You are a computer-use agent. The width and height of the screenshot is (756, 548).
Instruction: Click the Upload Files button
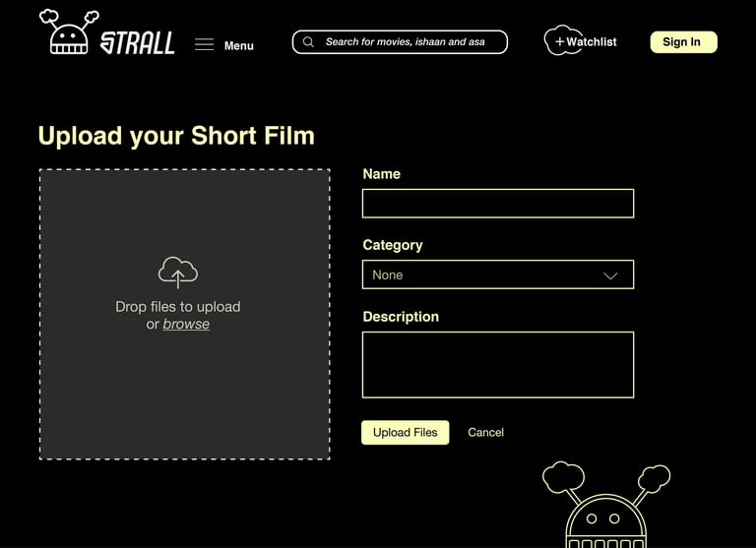click(x=405, y=432)
